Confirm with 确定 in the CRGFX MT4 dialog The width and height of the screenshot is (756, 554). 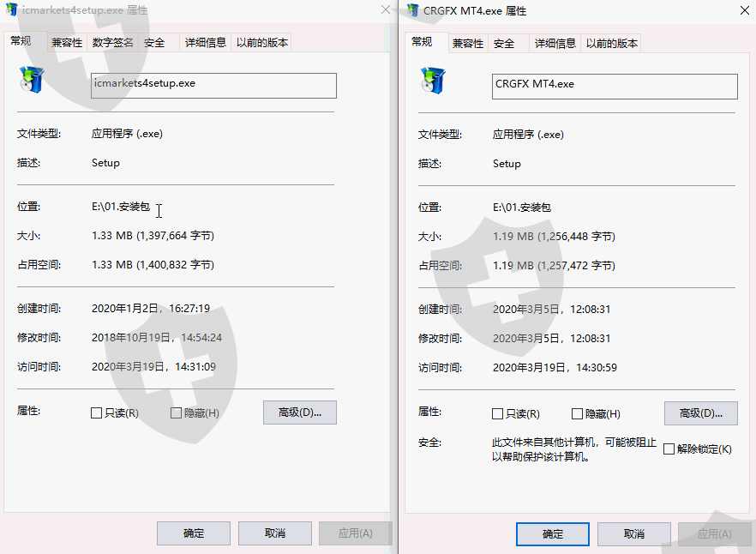(x=553, y=534)
